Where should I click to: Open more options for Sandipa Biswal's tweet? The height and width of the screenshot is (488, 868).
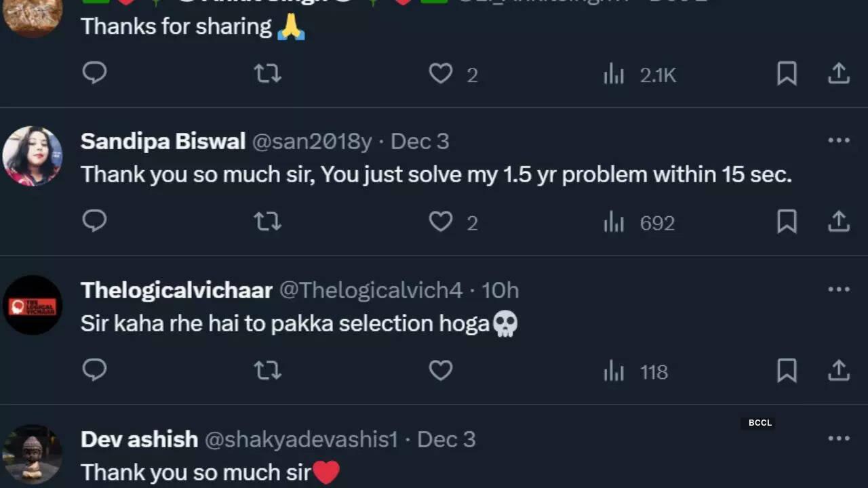(839, 141)
